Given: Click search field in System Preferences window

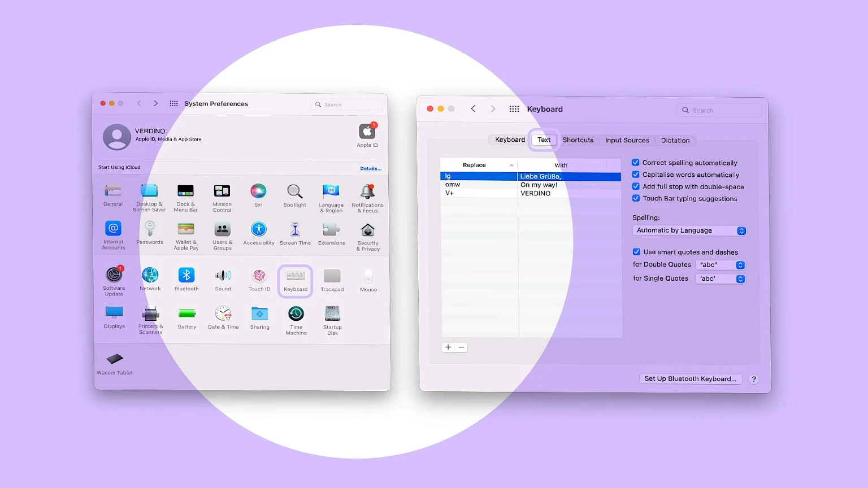Looking at the screenshot, I should click(346, 104).
